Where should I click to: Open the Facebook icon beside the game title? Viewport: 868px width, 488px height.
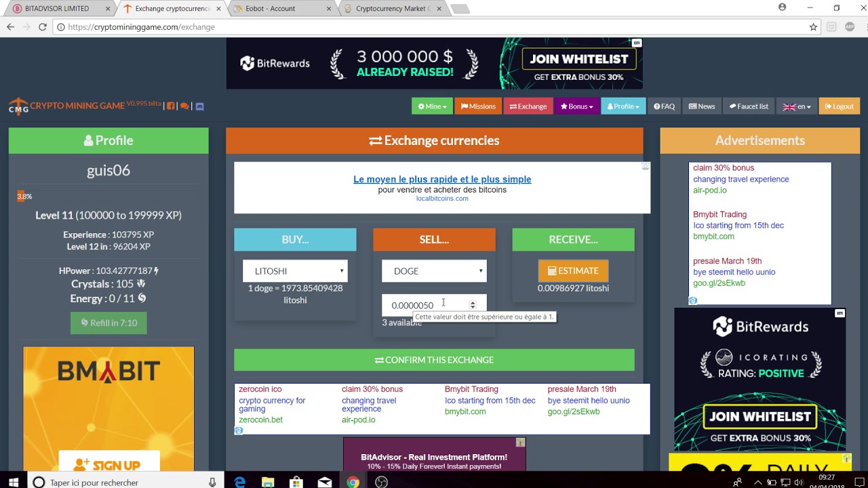click(171, 106)
